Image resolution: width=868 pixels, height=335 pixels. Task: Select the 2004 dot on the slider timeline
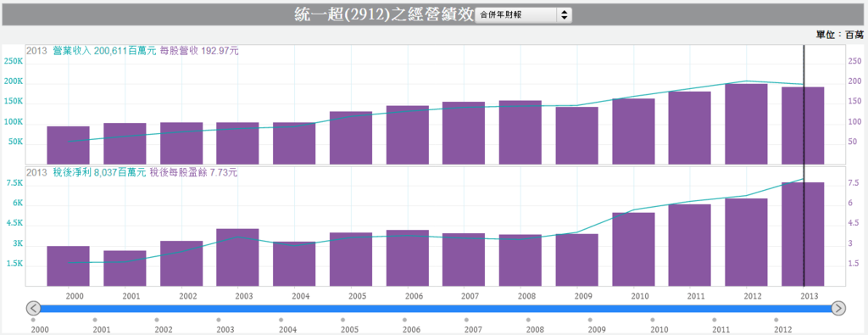coord(281,320)
